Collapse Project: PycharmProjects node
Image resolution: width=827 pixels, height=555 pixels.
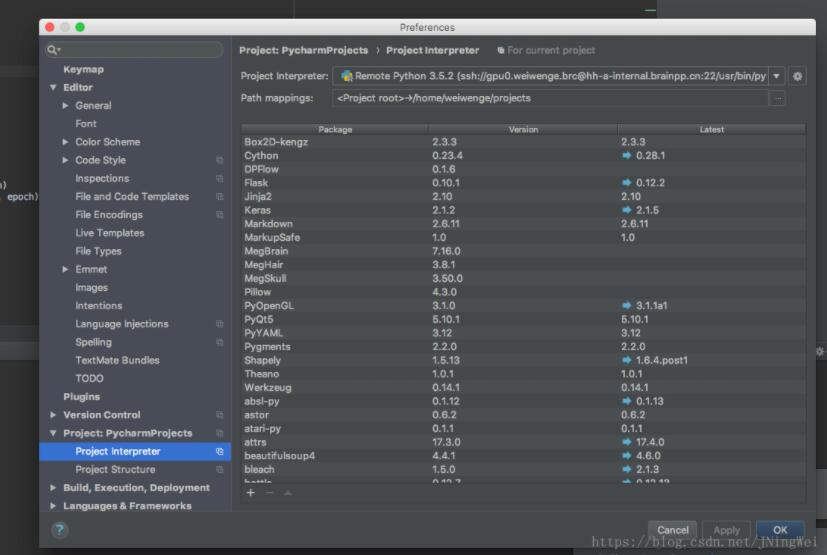pos(53,433)
